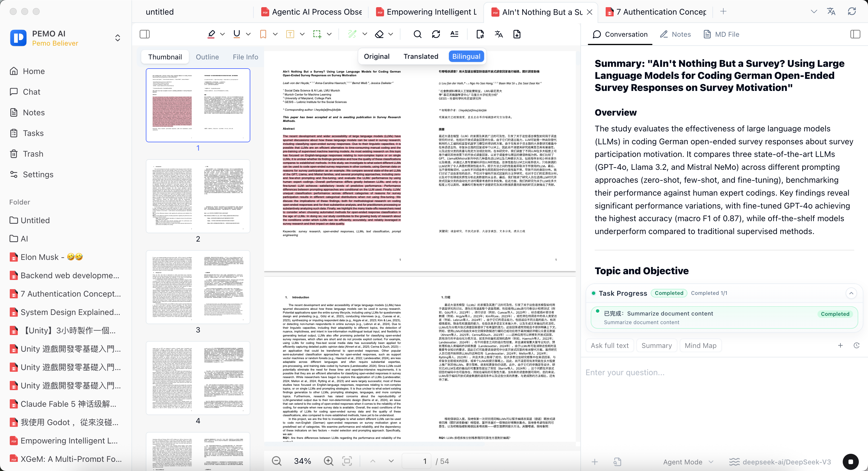Open tab list dropdown chevron
The image size is (868, 471).
pyautogui.click(x=814, y=11)
